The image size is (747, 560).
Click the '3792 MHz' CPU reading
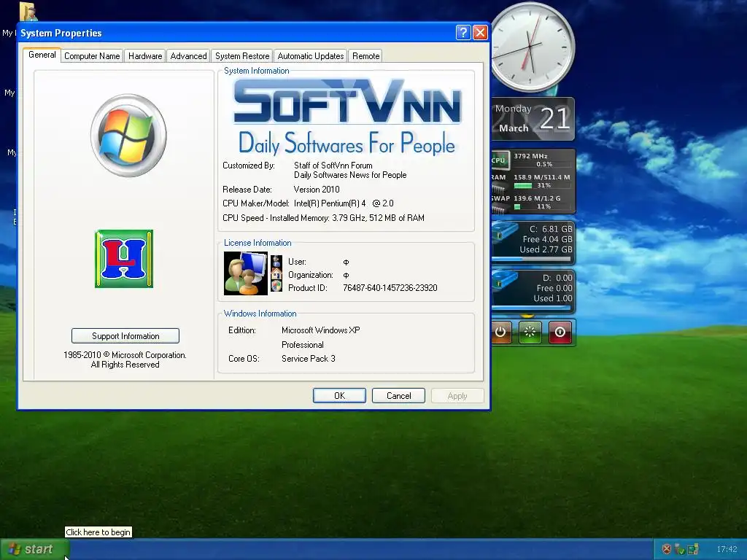point(530,156)
